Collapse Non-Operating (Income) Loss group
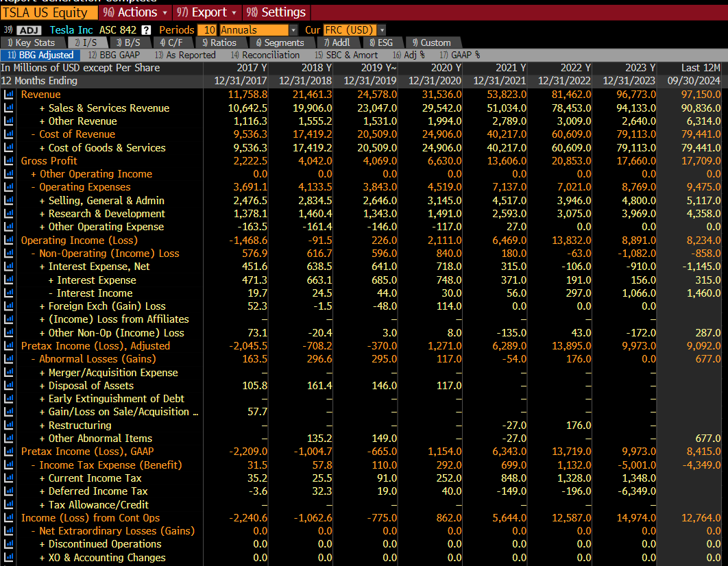 34,254
